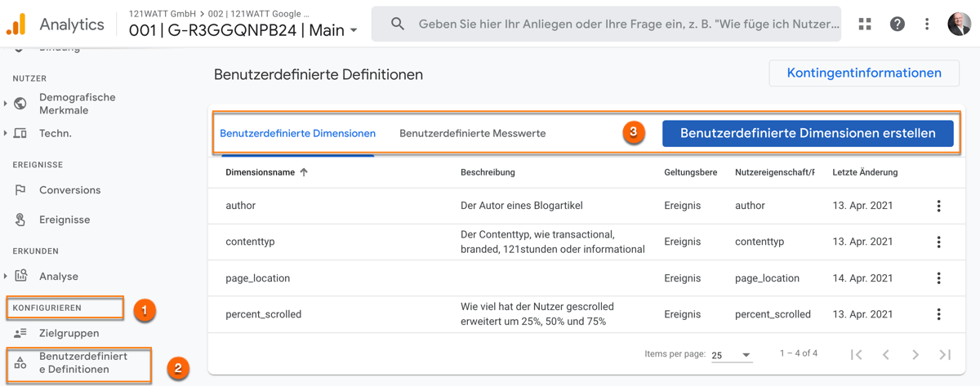This screenshot has height=386, width=980.
Task: Open the vertical dots menu in header
Action: tap(927, 24)
